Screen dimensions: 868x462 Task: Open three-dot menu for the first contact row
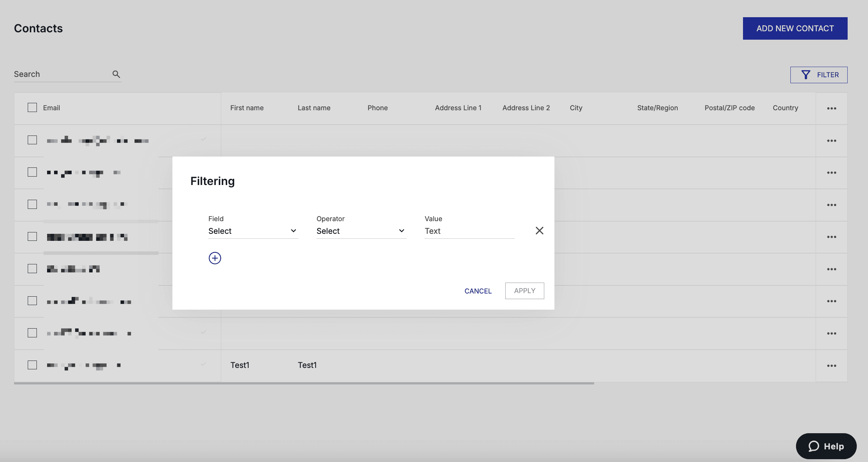point(831,140)
